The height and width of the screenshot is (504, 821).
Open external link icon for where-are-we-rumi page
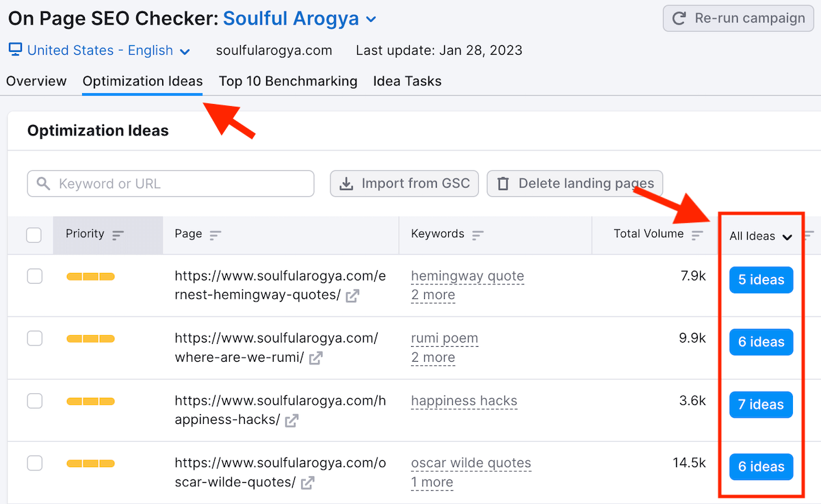[x=315, y=358]
